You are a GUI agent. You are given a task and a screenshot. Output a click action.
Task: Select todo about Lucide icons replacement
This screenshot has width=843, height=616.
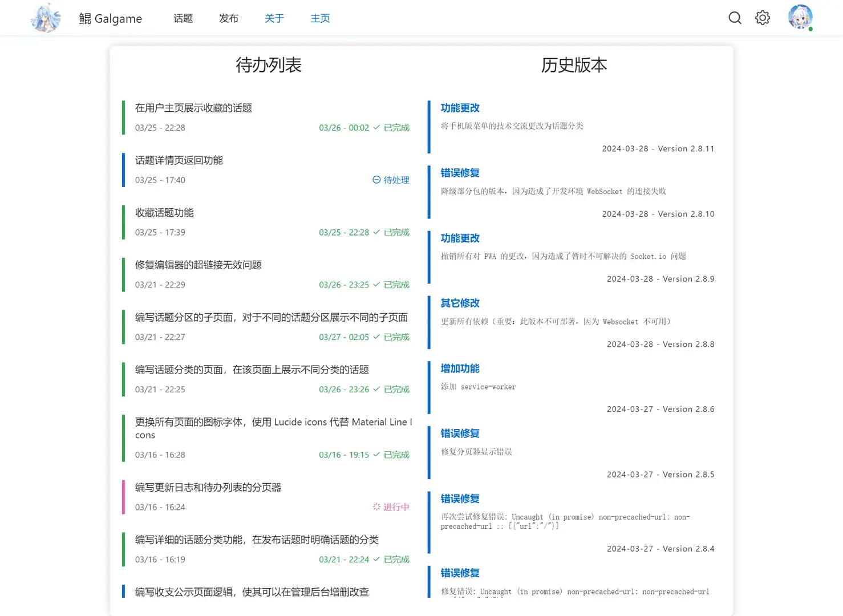[273, 428]
